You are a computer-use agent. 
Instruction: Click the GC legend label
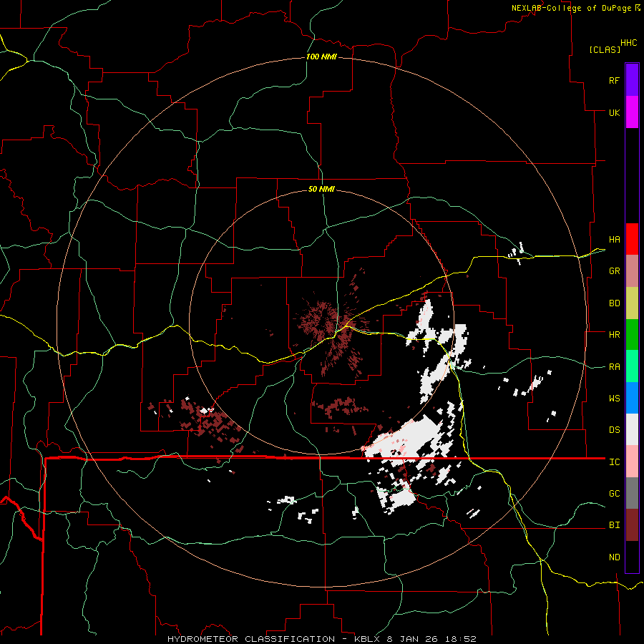pos(614,494)
